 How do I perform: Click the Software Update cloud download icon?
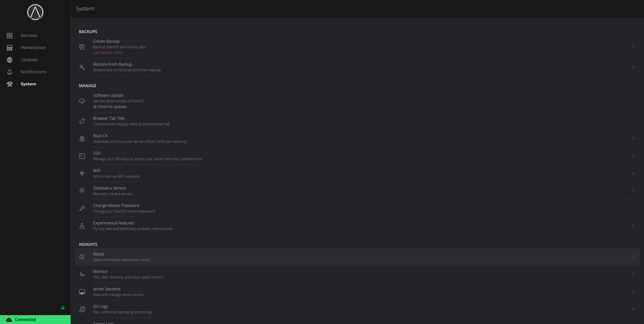82,101
